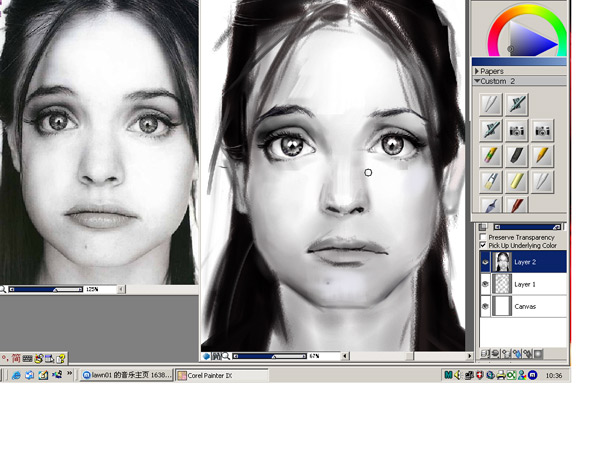Click the taskbar clock showing 10:36
This screenshot has width=600, height=450.
coord(553,376)
